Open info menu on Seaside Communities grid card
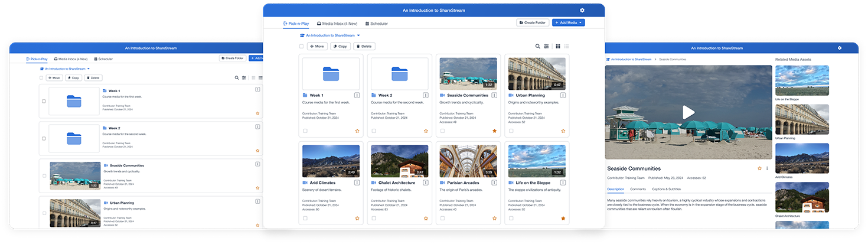 (494, 95)
